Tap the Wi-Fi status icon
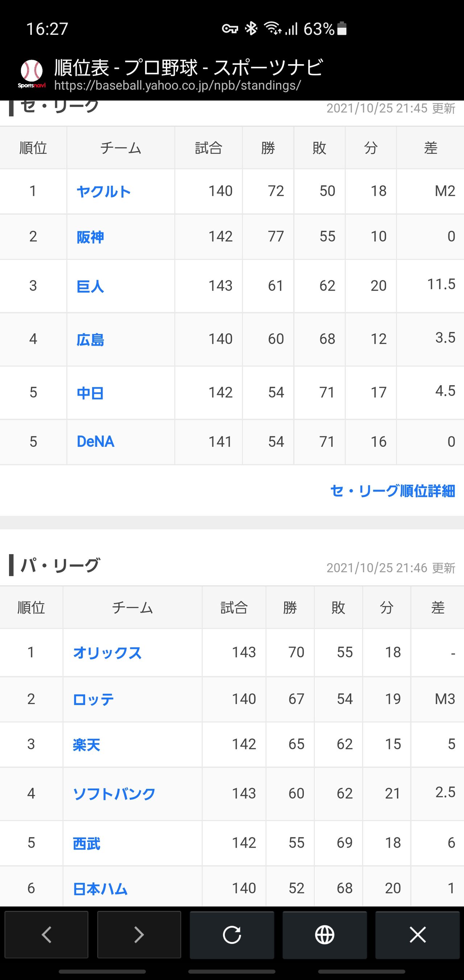 click(272, 29)
